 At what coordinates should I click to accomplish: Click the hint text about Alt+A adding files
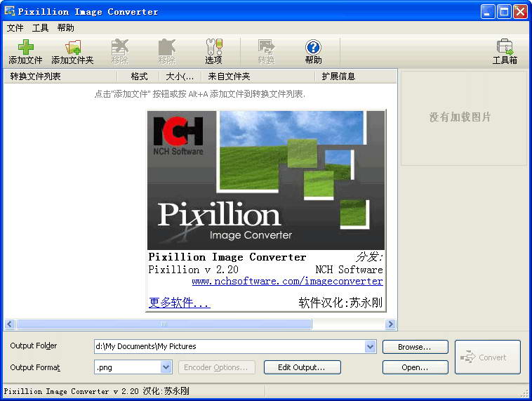200,94
